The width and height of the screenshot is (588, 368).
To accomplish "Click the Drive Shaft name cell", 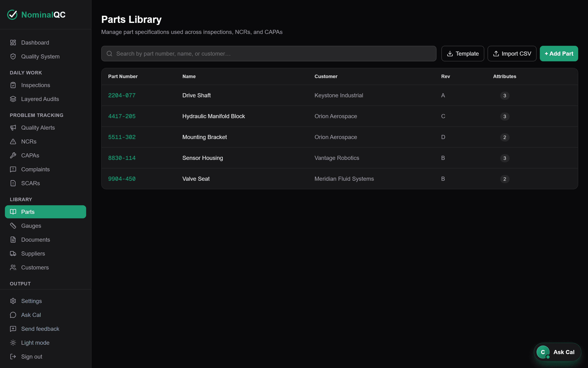I will [x=196, y=95].
